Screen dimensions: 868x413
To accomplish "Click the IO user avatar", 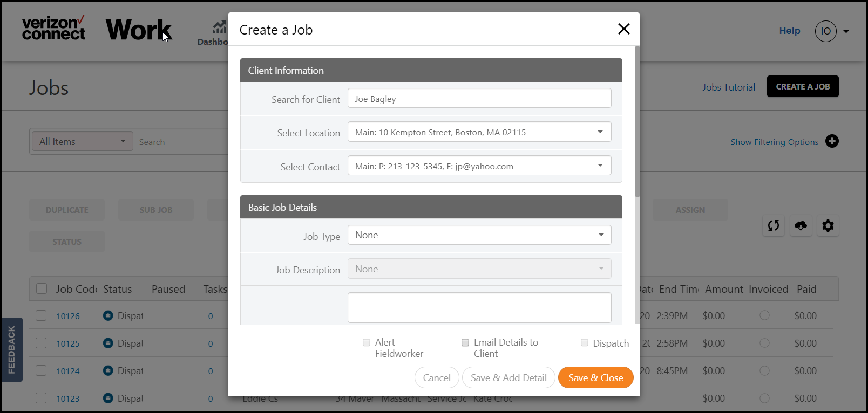I will pos(825,31).
